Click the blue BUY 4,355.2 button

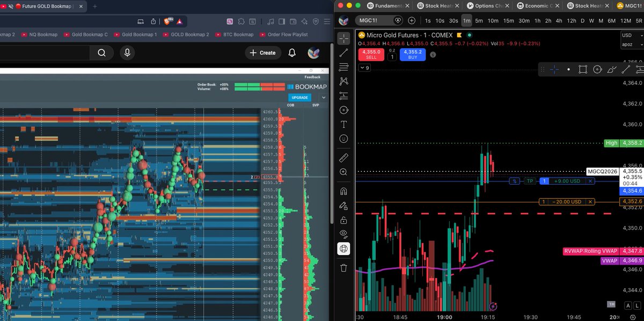tap(413, 54)
